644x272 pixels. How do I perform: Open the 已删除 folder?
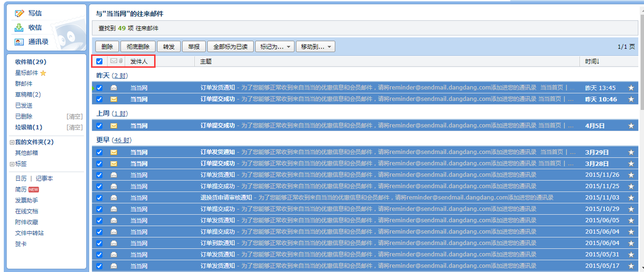(x=24, y=116)
